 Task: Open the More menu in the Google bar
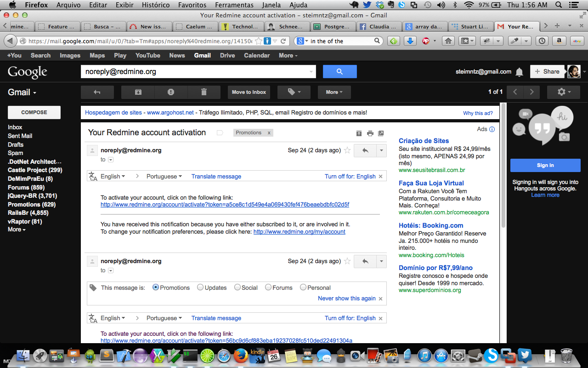point(288,55)
